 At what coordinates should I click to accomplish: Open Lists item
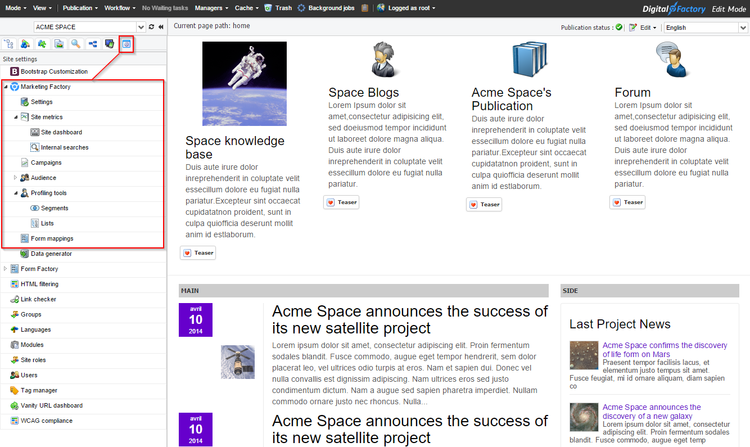47,223
